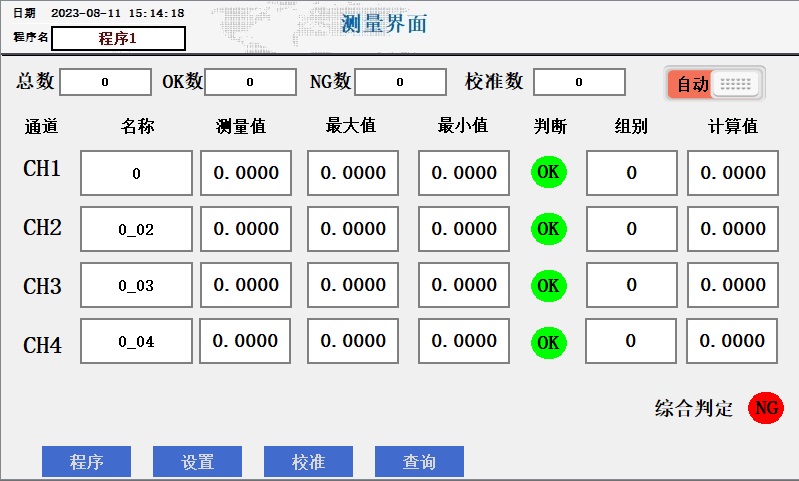This screenshot has width=799, height=481.
Task: Click the date and time 2023-08-11 display
Action: point(118,13)
